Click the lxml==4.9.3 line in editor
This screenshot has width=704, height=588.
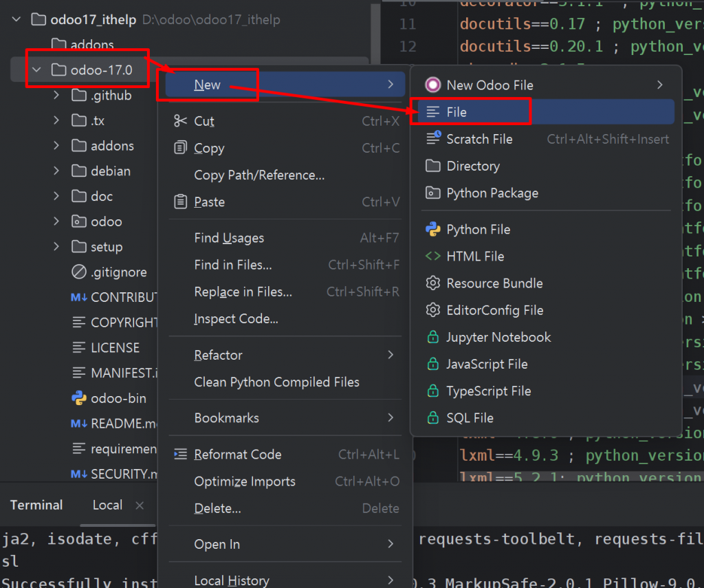582,455
